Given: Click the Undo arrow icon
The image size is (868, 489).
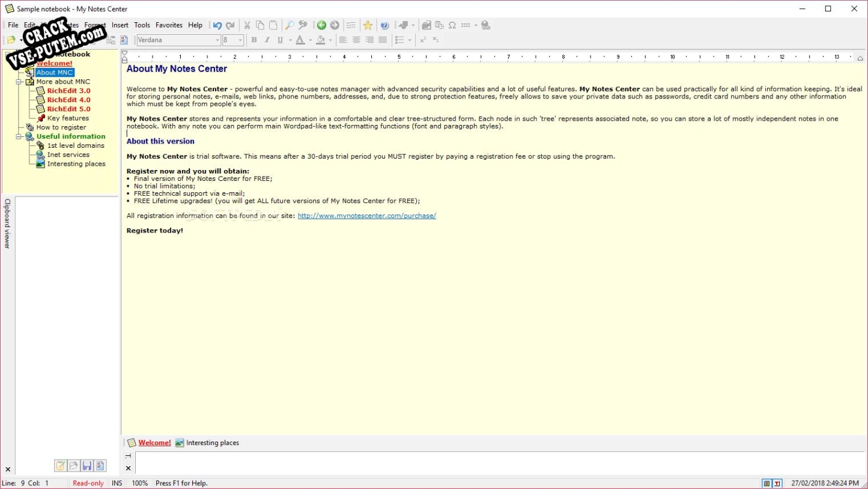Looking at the screenshot, I should point(217,25).
